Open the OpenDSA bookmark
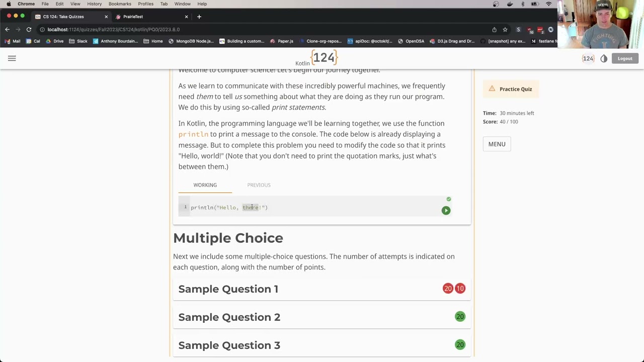 (x=411, y=41)
